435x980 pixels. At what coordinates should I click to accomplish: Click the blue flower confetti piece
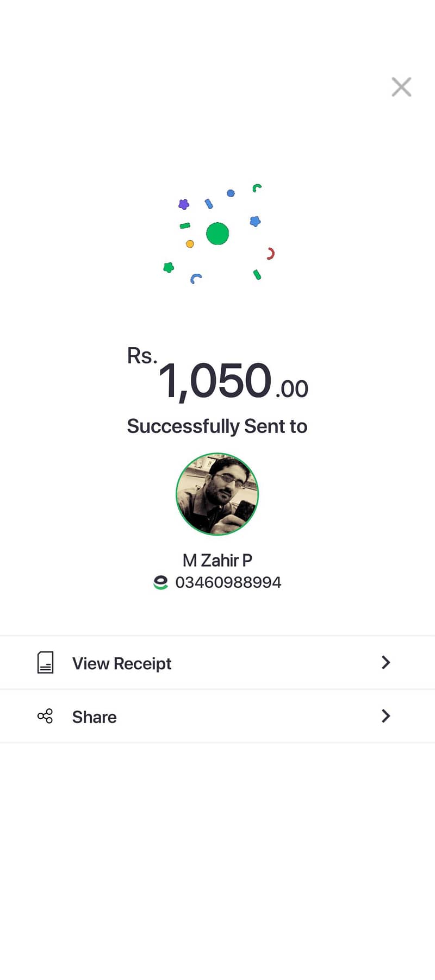[x=255, y=221]
